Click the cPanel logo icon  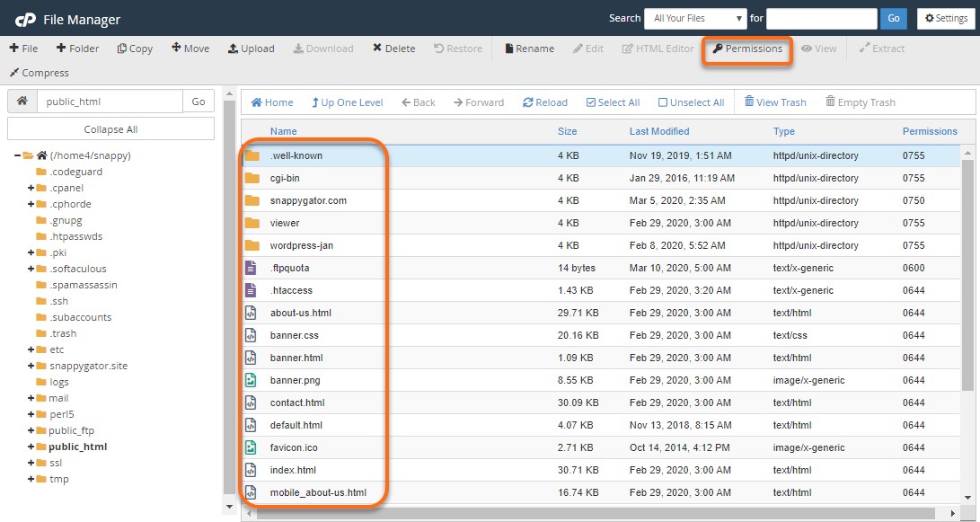pos(26,20)
